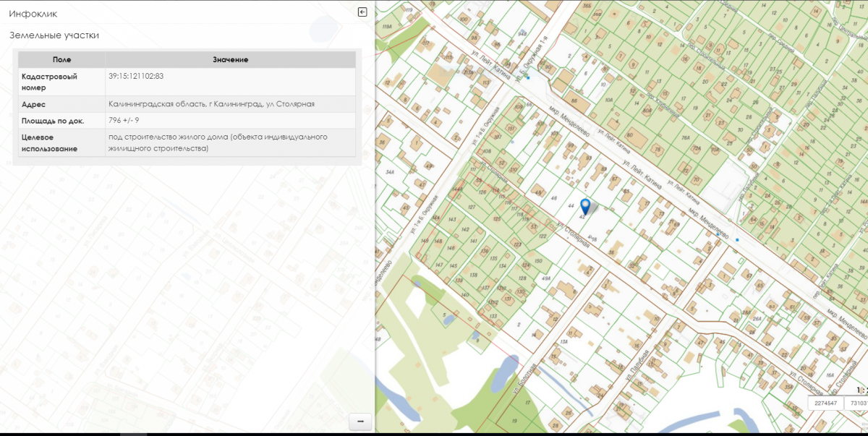Image resolution: width=868 pixels, height=436 pixels.
Task: Click the blue dot near ул. Б. Окружная
Action: 528,77
